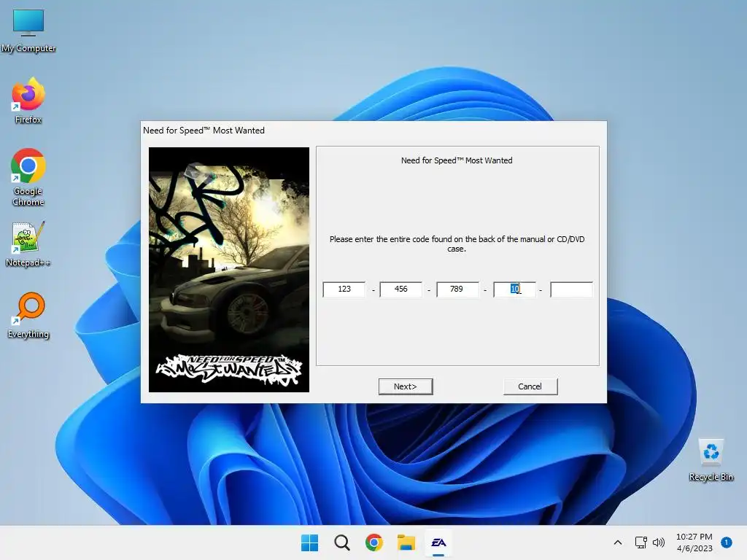Open Notepad++ desktop shortcut
The width and height of the screenshot is (747, 560).
[x=28, y=244]
